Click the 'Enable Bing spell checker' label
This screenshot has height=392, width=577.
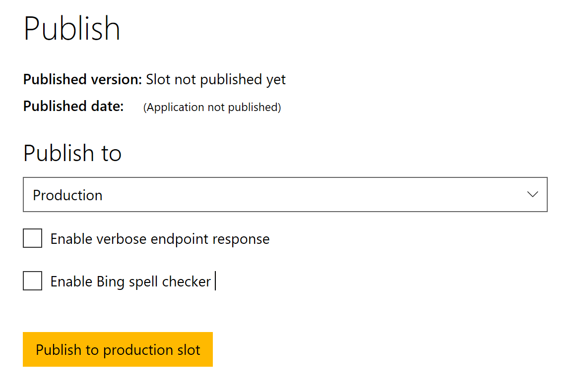pos(130,281)
